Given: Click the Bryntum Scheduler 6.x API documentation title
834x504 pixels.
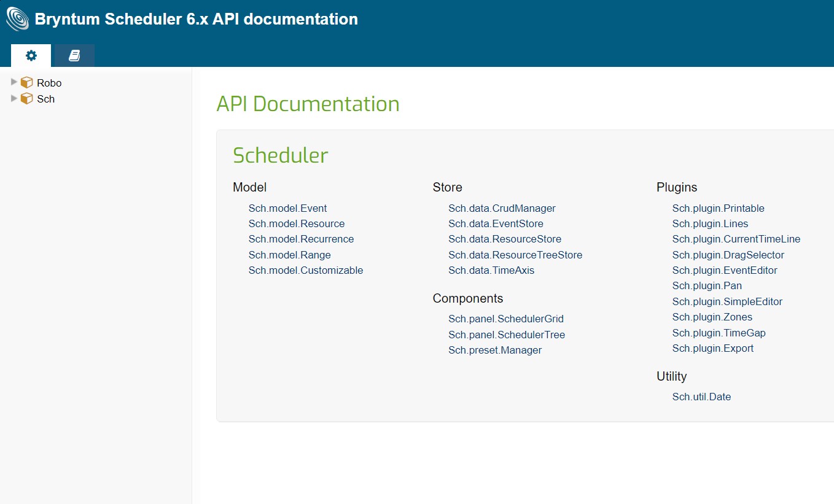Looking at the screenshot, I should coord(197,19).
